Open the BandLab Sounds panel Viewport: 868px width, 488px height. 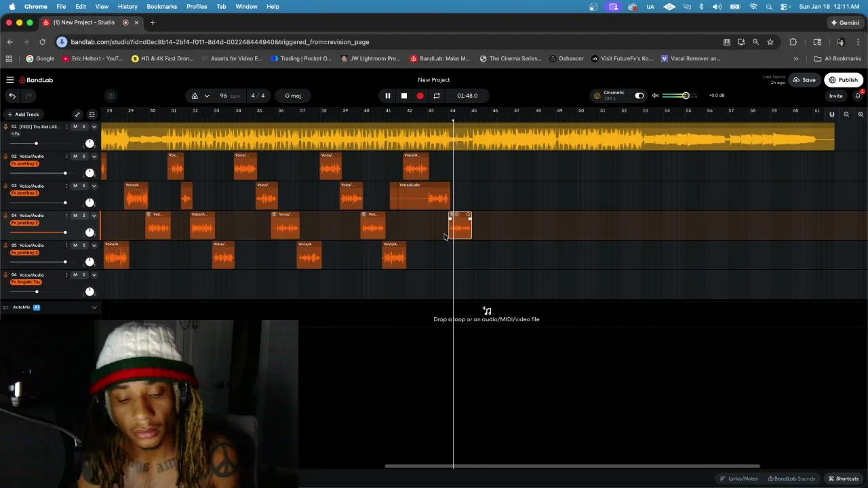point(791,479)
